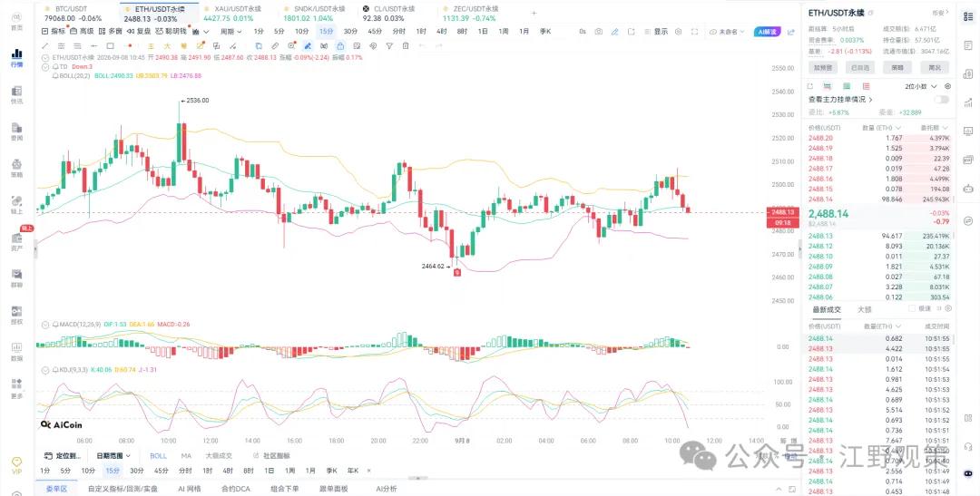Open the 周期 period dropdown
Screen dimensions: 980x496
[230, 31]
